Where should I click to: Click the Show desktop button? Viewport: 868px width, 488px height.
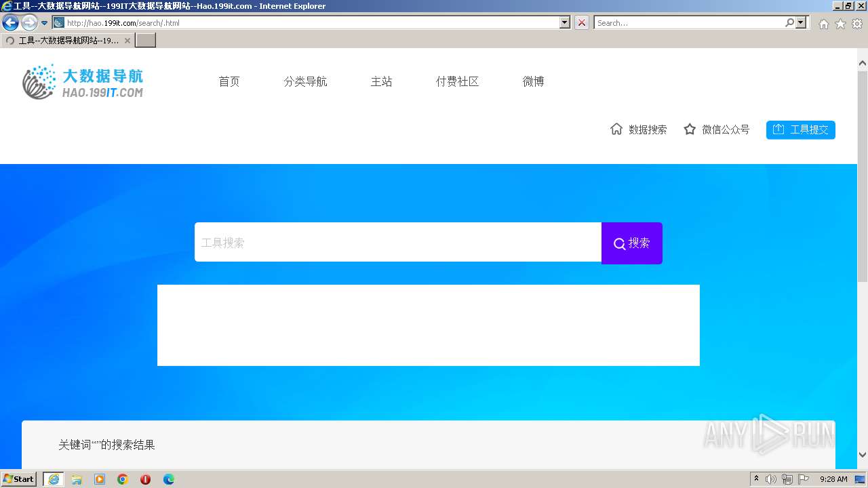click(x=860, y=479)
